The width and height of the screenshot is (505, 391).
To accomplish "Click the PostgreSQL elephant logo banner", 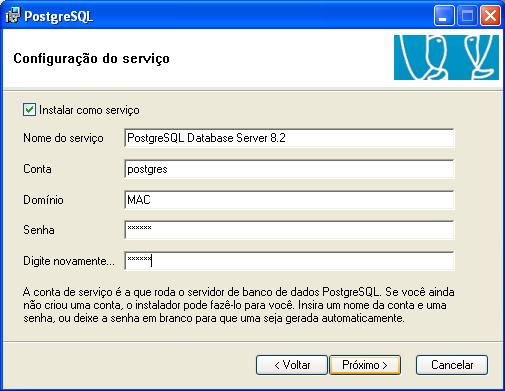I will click(x=446, y=57).
